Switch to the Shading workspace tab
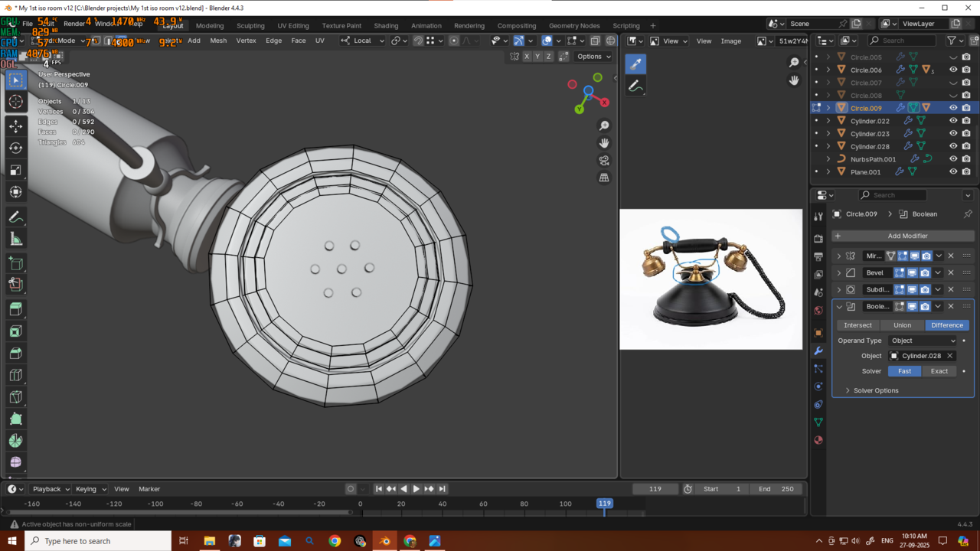 [x=386, y=25]
